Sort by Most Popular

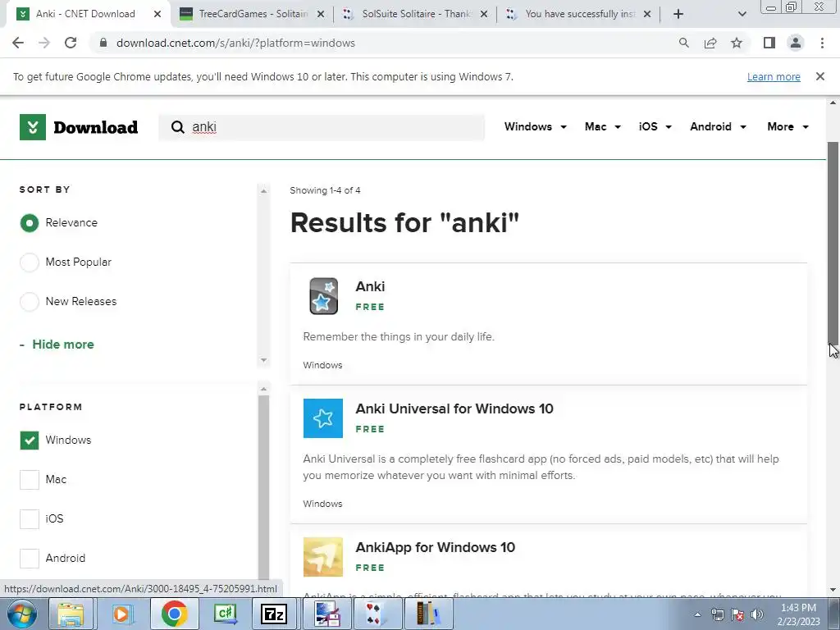tap(30, 262)
